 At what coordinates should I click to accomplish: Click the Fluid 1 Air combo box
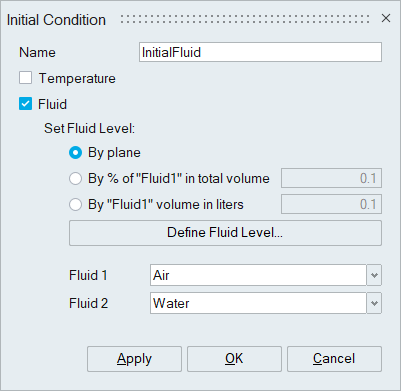(258, 275)
